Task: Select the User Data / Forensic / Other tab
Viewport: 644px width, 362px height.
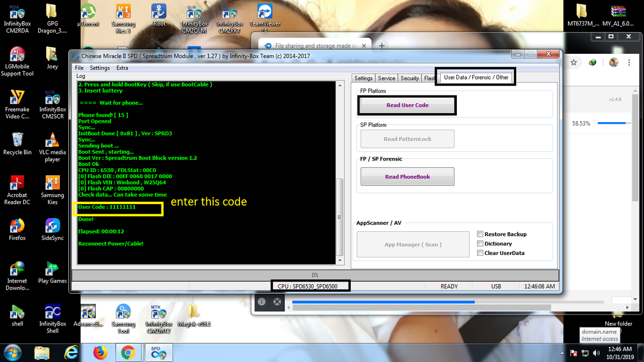Action: pyautogui.click(x=476, y=77)
